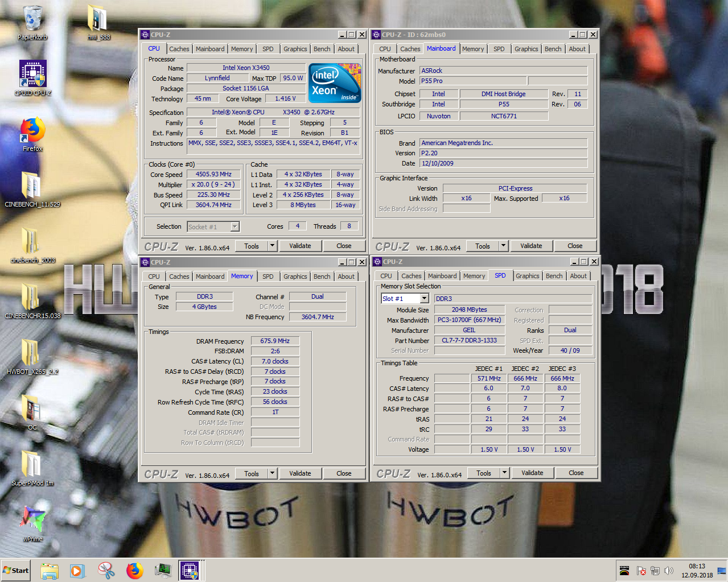The width and height of the screenshot is (728, 582).
Task: Click the Max Bandwidth PC3-10700F field
Action: coord(469,320)
